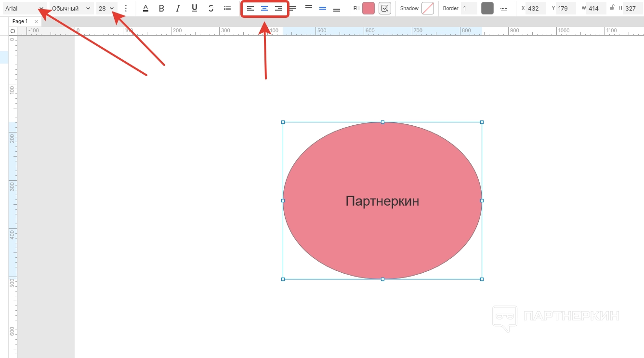Change the text color with the A icon

click(145, 8)
